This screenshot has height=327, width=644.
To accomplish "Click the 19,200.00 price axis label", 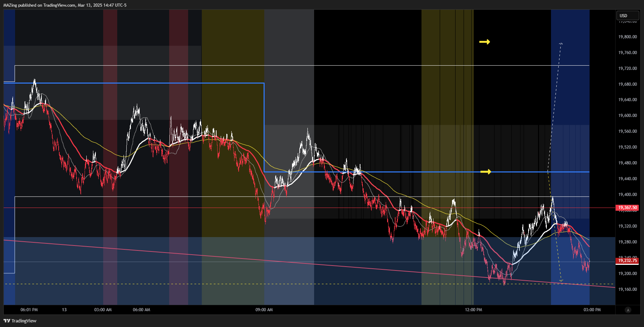I will coord(628,274).
